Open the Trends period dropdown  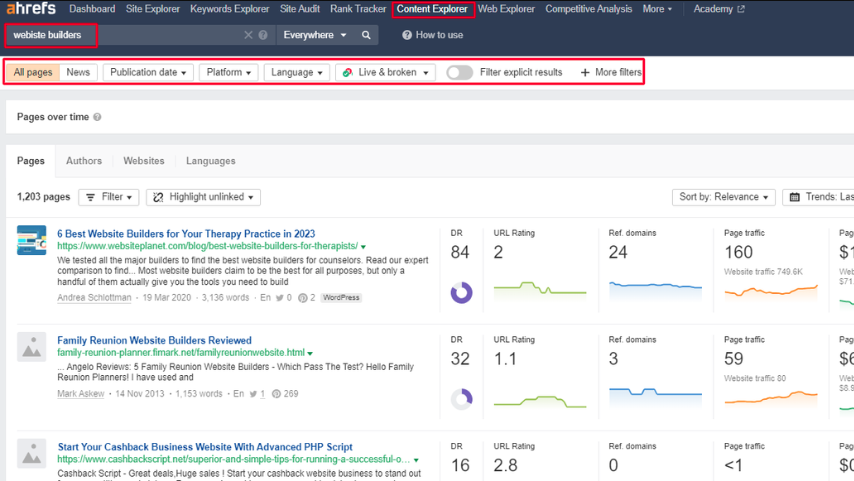click(x=819, y=197)
